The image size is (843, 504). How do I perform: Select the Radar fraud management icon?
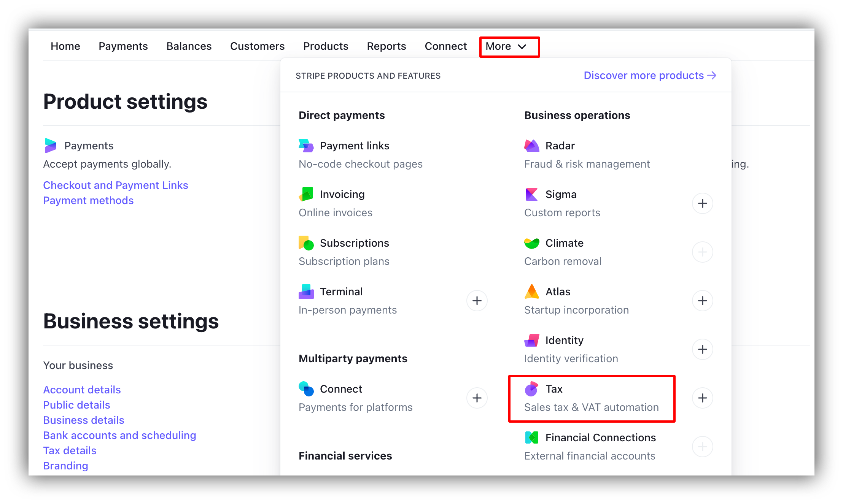tap(531, 146)
